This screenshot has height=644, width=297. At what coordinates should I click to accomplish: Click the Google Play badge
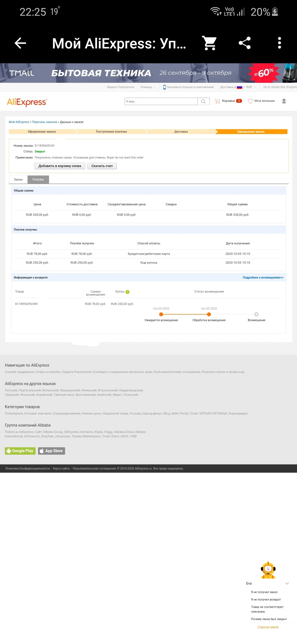click(x=20, y=451)
